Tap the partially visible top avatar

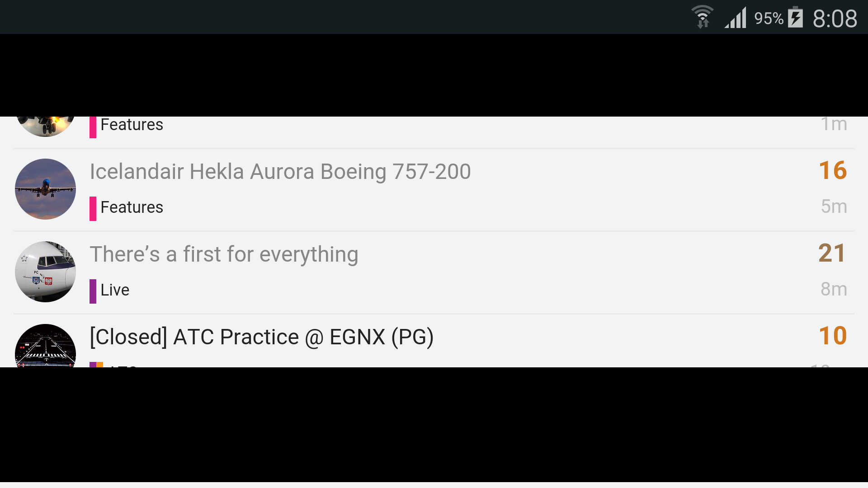pos(45,126)
